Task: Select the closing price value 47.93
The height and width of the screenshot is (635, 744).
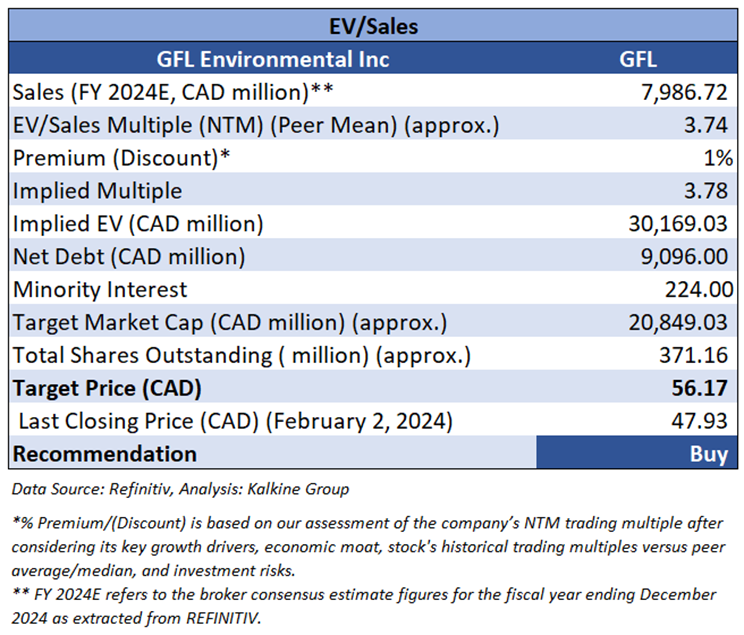Action: click(x=699, y=421)
